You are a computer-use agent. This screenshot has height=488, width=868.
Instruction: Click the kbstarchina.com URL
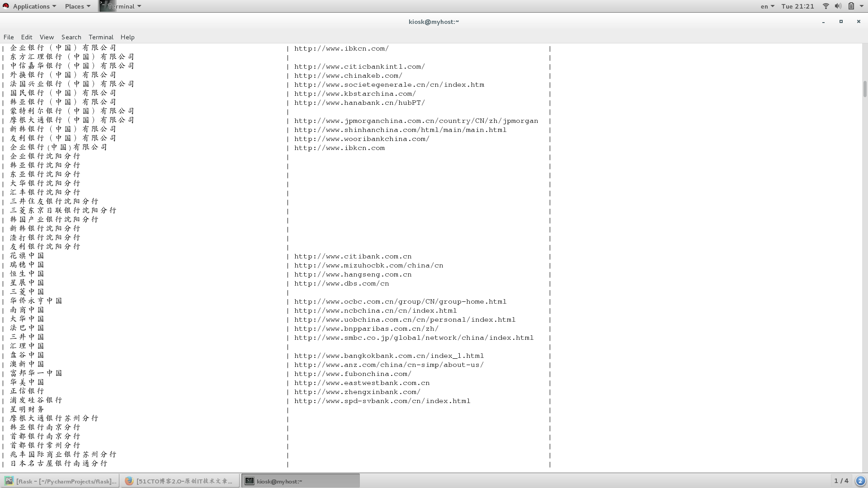pos(355,94)
